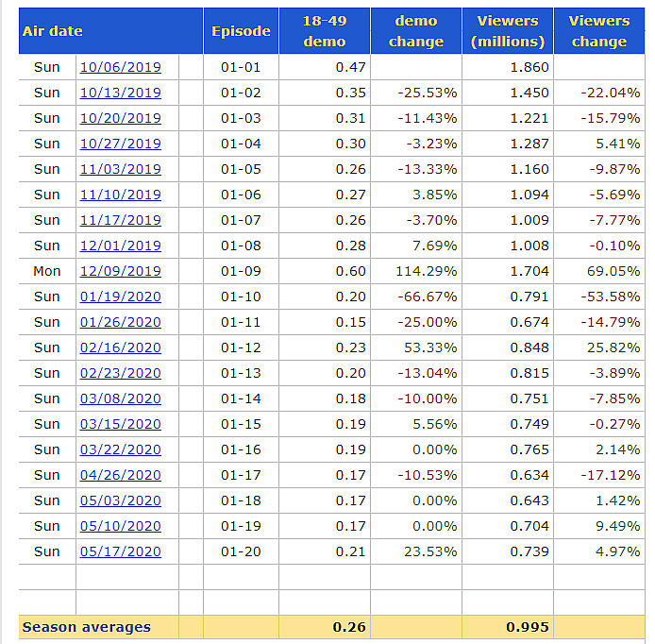This screenshot has width=655, height=644.
Task: Click the Air date column header
Action: (x=52, y=31)
